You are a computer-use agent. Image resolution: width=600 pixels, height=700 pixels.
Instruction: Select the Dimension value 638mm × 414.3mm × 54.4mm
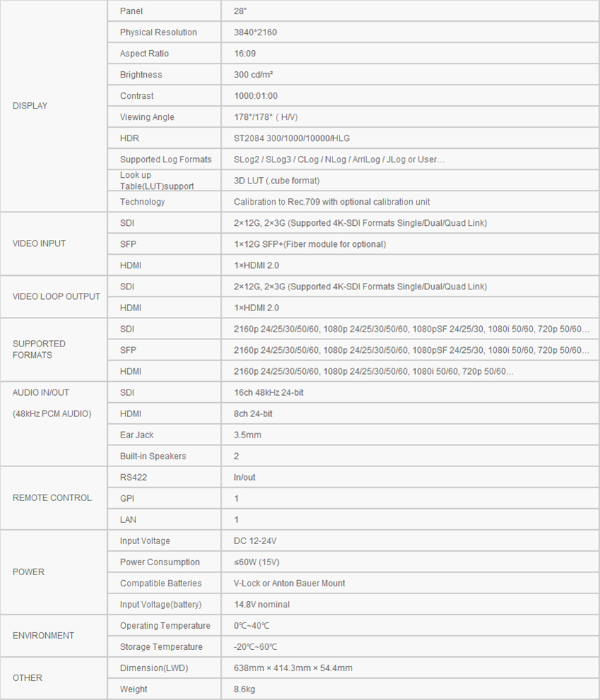(294, 668)
